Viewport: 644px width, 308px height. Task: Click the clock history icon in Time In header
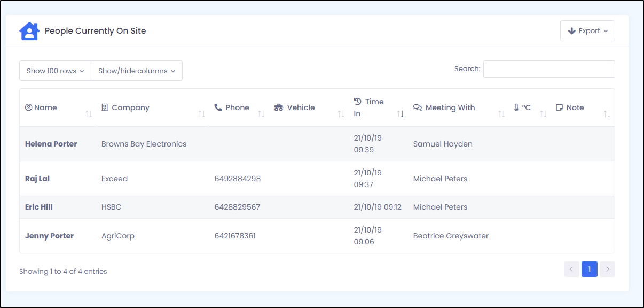click(x=358, y=102)
